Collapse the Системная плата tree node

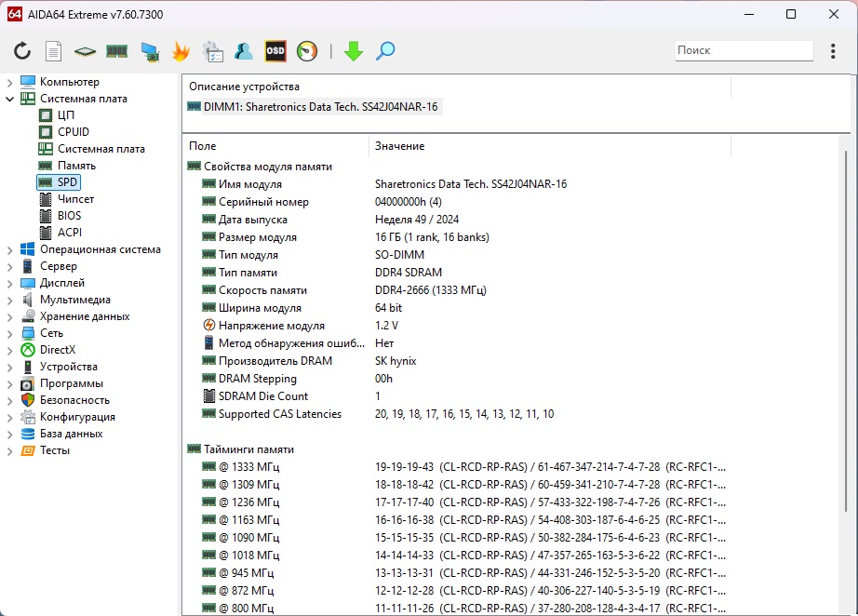click(9, 99)
